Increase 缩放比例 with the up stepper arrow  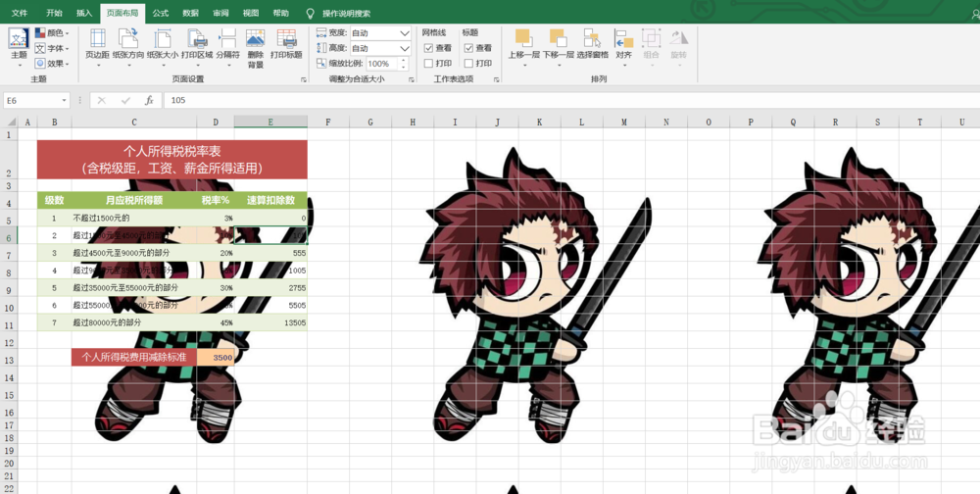click(403, 60)
